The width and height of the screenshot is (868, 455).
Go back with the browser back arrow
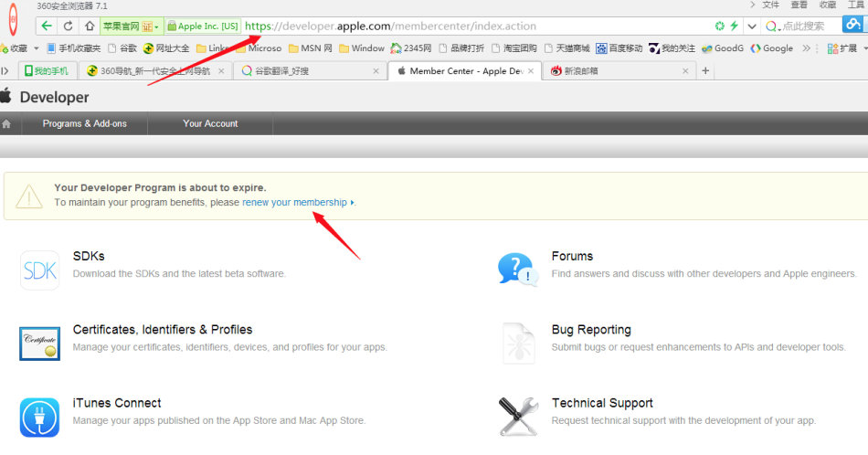47,26
